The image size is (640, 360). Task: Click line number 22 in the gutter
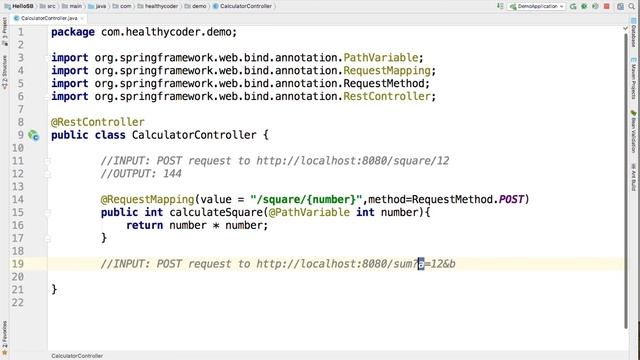18,303
